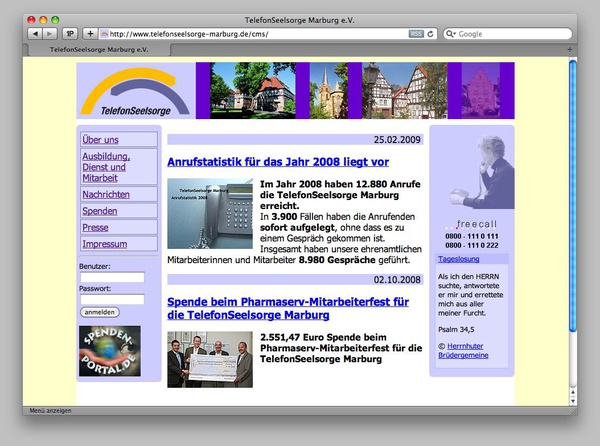Click the browser forward arrow button
This screenshot has height=446, width=600.
50,34
